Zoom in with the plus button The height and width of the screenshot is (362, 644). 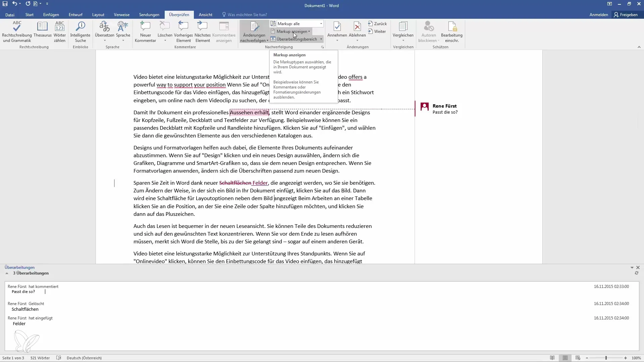(x=626, y=358)
